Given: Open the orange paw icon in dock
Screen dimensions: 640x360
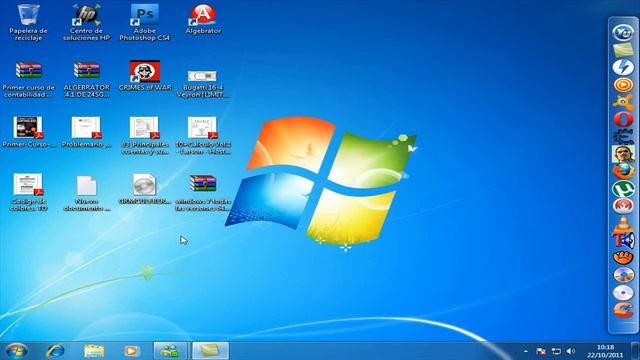Looking at the screenshot, I should (x=623, y=258).
